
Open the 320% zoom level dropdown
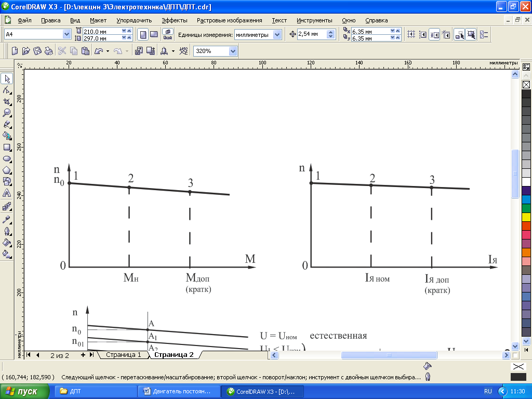(x=233, y=51)
